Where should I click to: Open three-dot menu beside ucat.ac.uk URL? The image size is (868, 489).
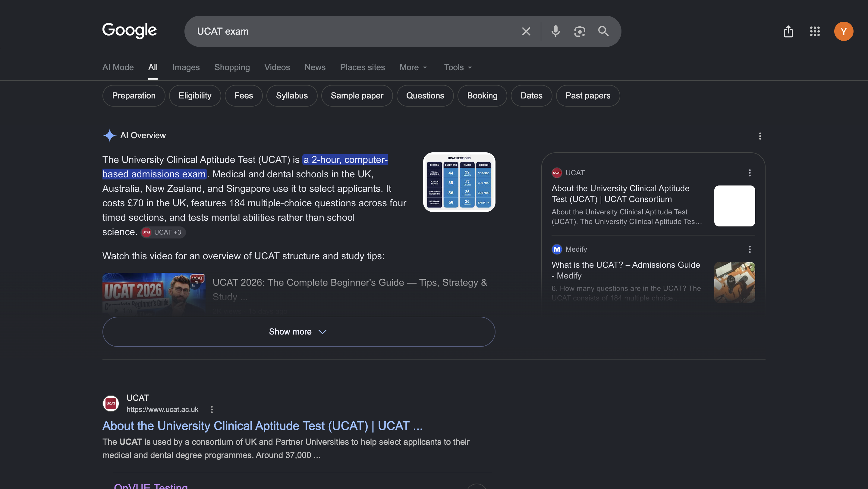212,409
